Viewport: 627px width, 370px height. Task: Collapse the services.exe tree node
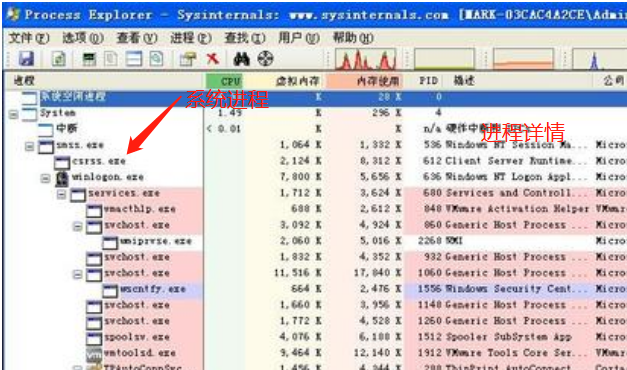[61, 195]
